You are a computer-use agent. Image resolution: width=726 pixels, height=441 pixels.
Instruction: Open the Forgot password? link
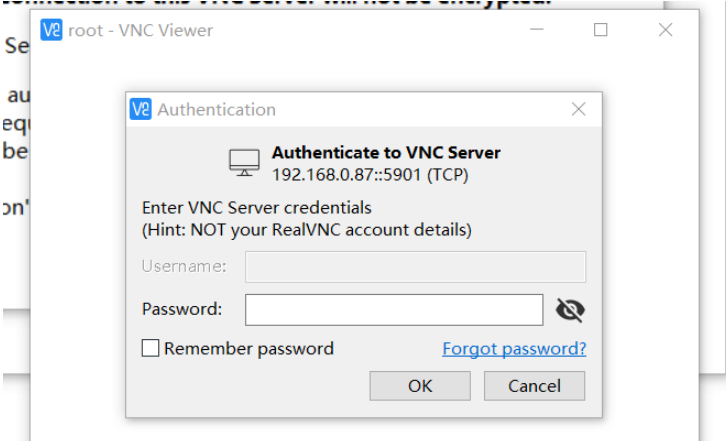[x=514, y=349]
